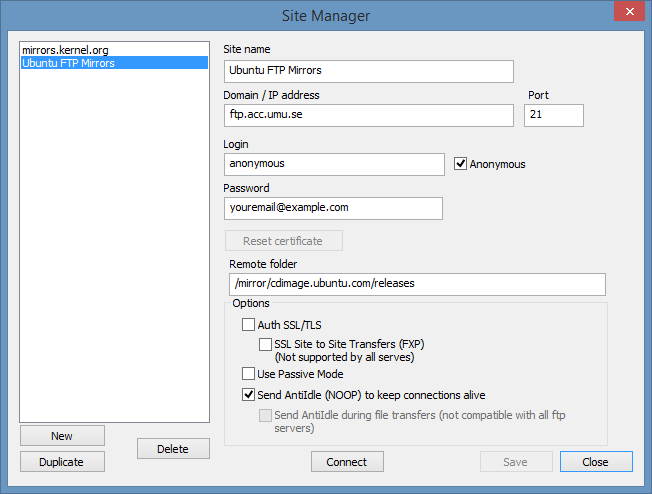Toggle Send AntiIdle during file transfers checkbox
The width and height of the screenshot is (652, 494).
[265, 415]
